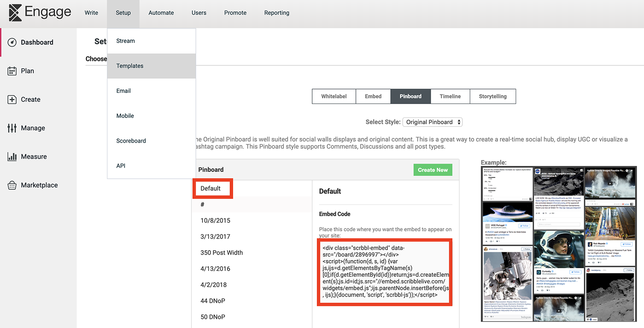Click the Marketplace basket icon
Viewport: 644px width, 328px height.
pyautogui.click(x=12, y=185)
